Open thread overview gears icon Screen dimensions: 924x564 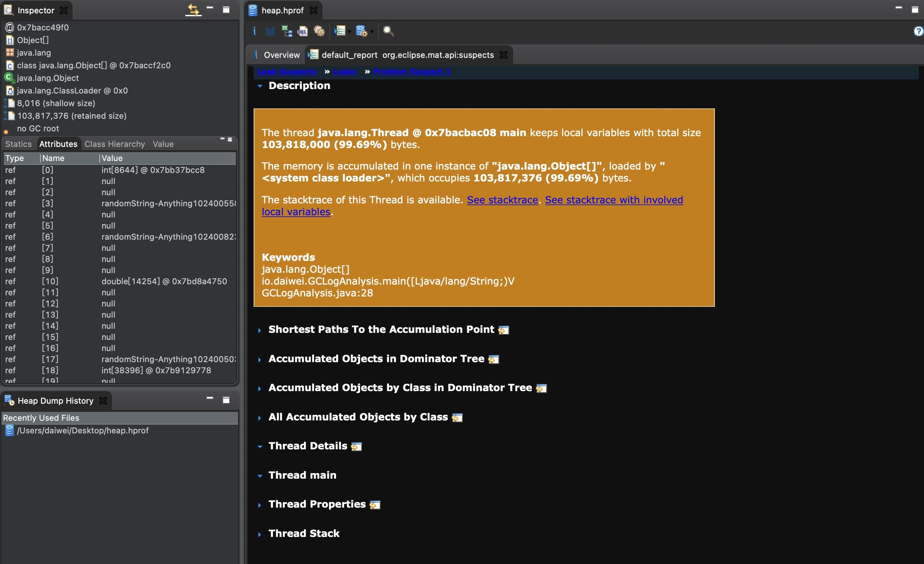tap(319, 31)
